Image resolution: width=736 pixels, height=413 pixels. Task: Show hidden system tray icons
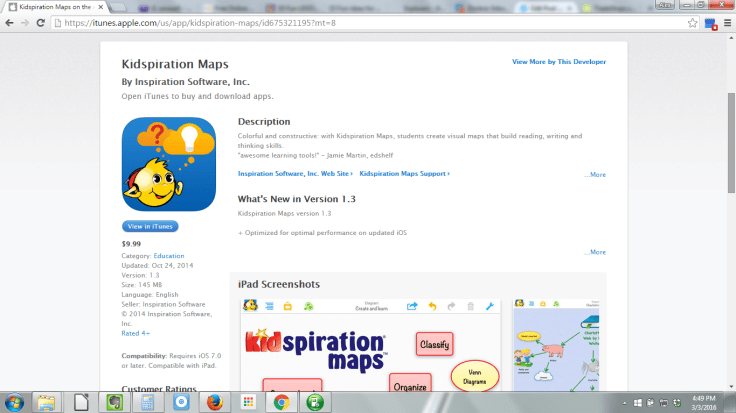coord(624,403)
